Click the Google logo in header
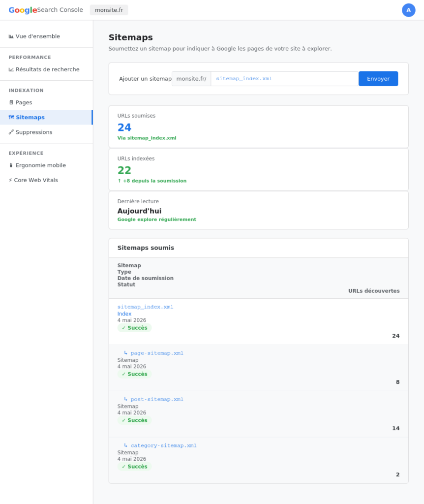 click(23, 10)
